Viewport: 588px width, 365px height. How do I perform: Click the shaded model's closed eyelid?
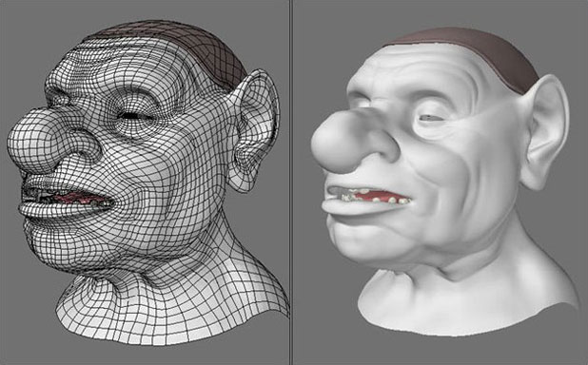click(431, 118)
